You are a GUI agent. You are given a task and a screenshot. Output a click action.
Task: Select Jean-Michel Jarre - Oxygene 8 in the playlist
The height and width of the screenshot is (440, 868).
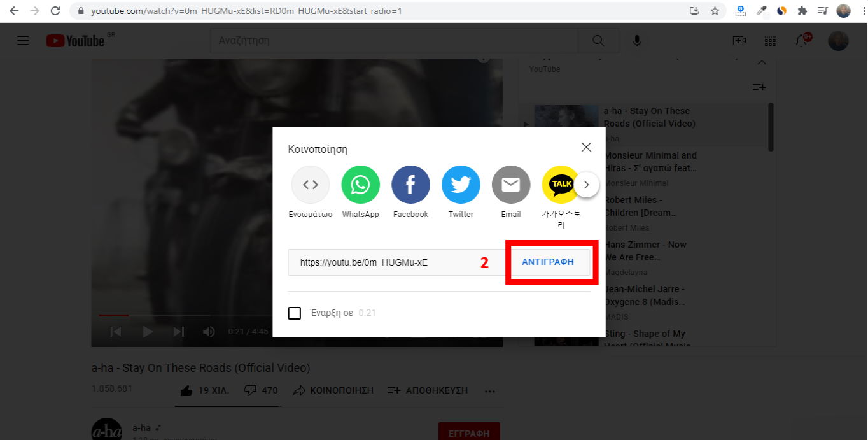pyautogui.click(x=645, y=295)
